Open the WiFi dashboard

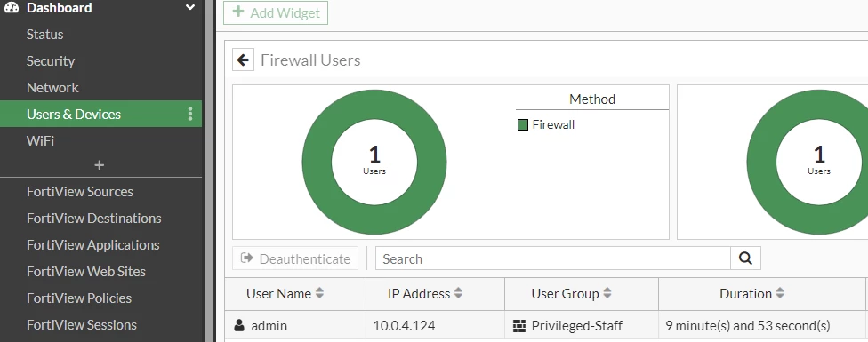(40, 140)
